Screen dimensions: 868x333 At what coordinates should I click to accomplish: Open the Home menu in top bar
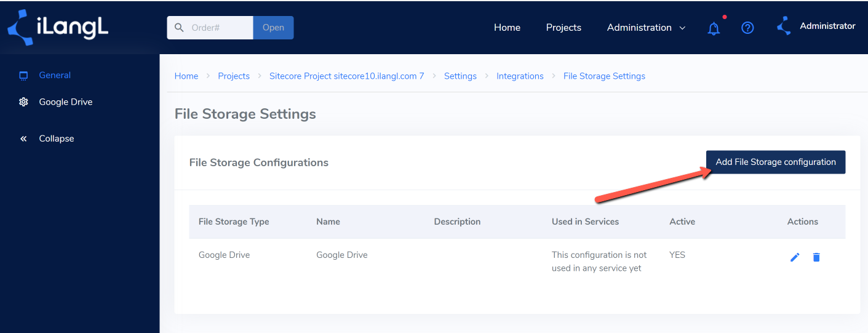pyautogui.click(x=507, y=28)
